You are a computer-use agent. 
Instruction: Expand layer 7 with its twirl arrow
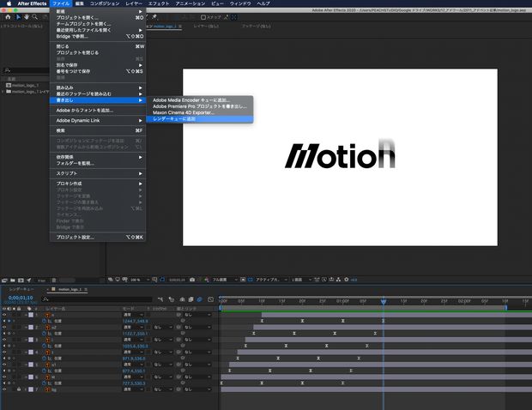[26, 389]
